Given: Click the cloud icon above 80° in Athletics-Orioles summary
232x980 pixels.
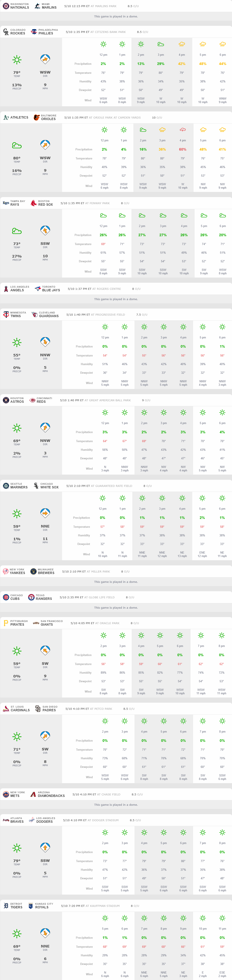Looking at the screenshot, I should (x=17, y=145).
